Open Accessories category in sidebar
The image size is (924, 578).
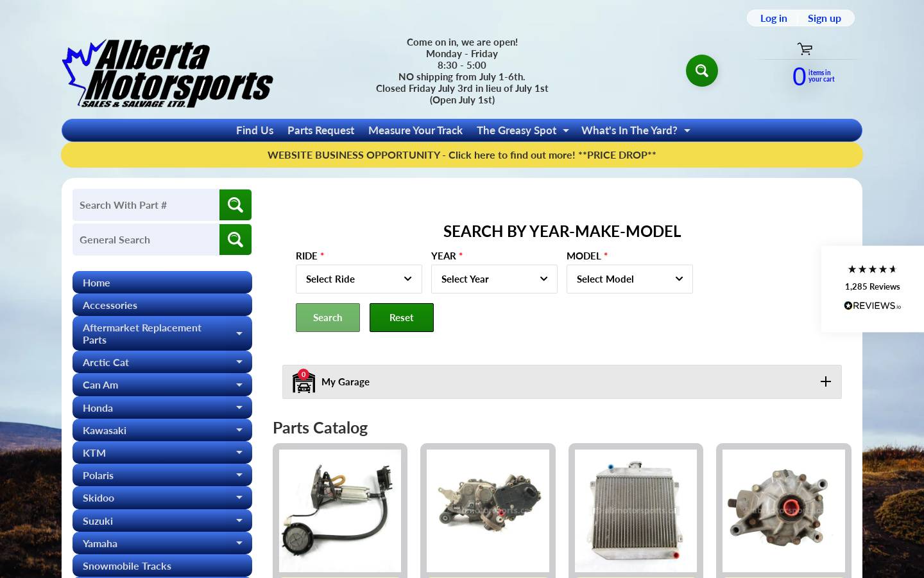coord(162,305)
